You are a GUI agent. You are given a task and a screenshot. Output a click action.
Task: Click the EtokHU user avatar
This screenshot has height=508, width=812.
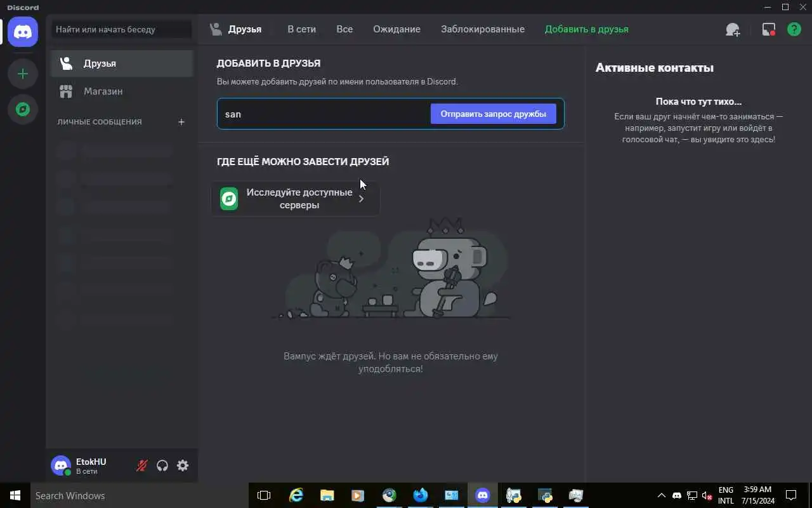(61, 465)
